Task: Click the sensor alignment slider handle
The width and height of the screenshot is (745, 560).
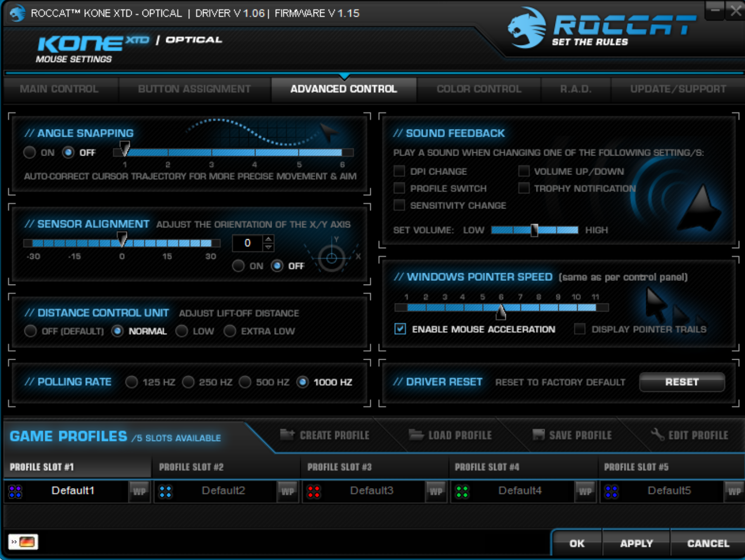Action: 123,240
